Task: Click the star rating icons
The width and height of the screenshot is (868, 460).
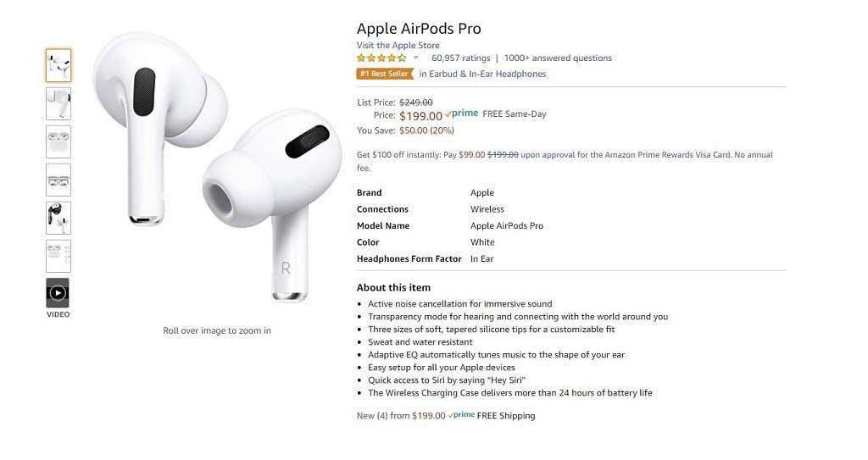Action: 381,58
